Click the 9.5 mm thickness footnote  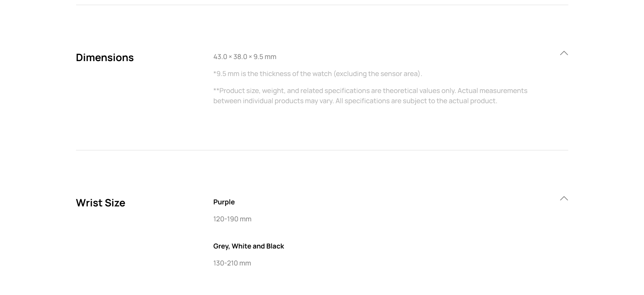click(x=317, y=74)
